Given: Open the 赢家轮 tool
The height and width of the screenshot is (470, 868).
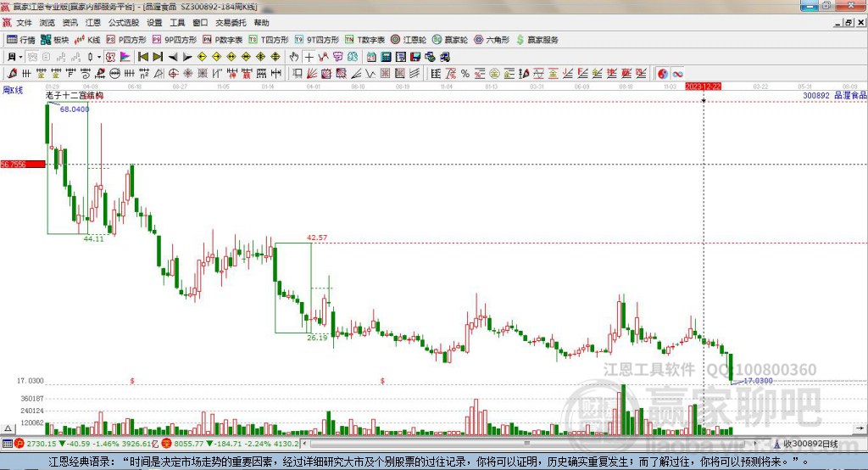Looking at the screenshot, I should (x=450, y=40).
